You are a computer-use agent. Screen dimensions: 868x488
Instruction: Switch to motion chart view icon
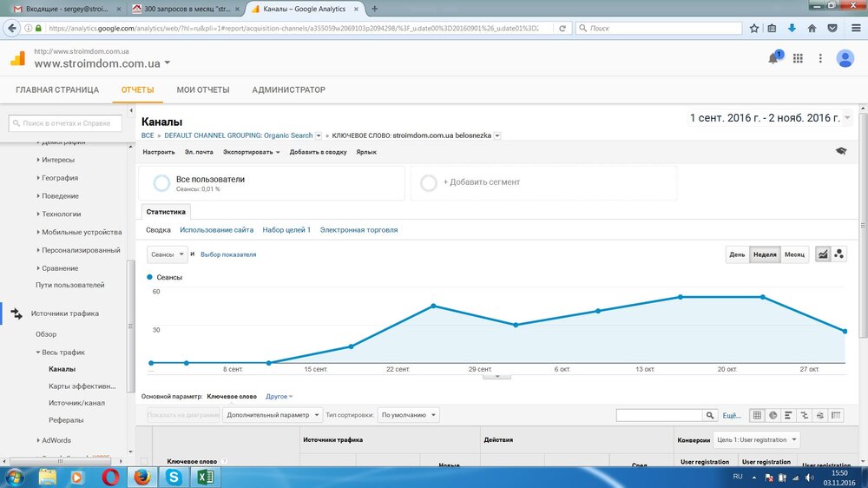[x=839, y=254]
